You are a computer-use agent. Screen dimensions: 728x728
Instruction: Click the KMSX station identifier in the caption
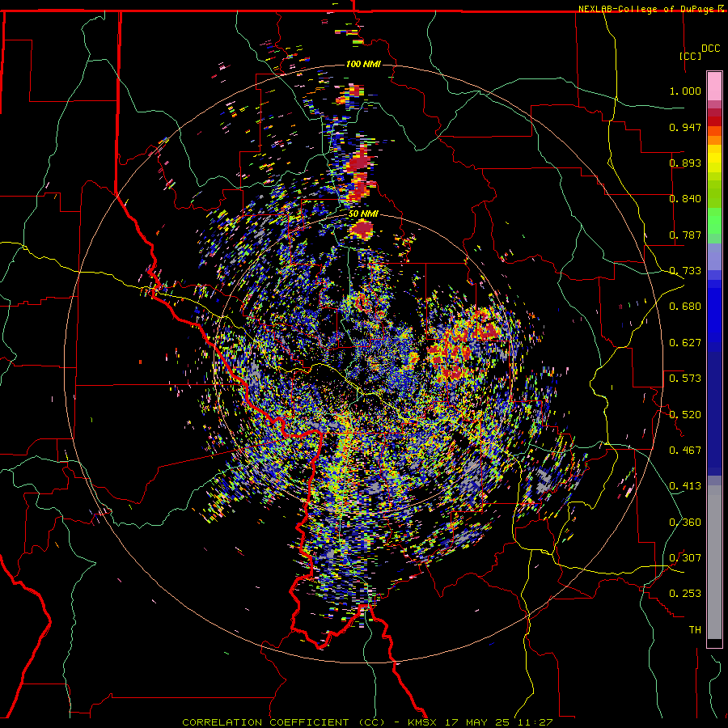pos(422,722)
